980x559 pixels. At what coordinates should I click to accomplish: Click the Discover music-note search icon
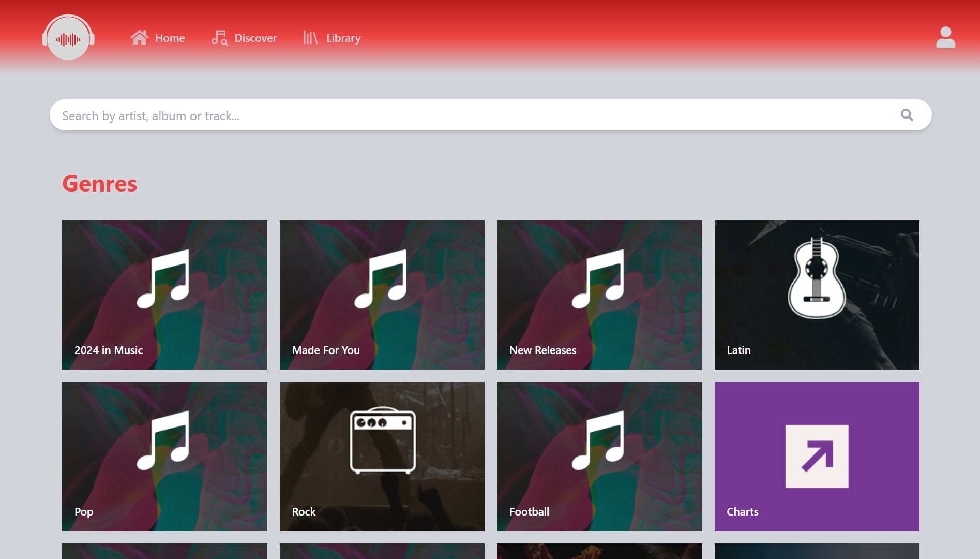click(218, 37)
